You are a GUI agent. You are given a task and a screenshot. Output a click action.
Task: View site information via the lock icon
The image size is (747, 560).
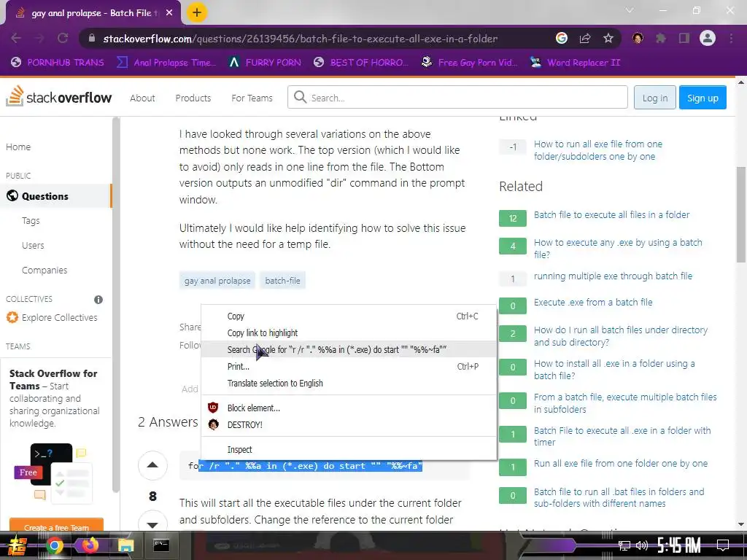pos(92,39)
